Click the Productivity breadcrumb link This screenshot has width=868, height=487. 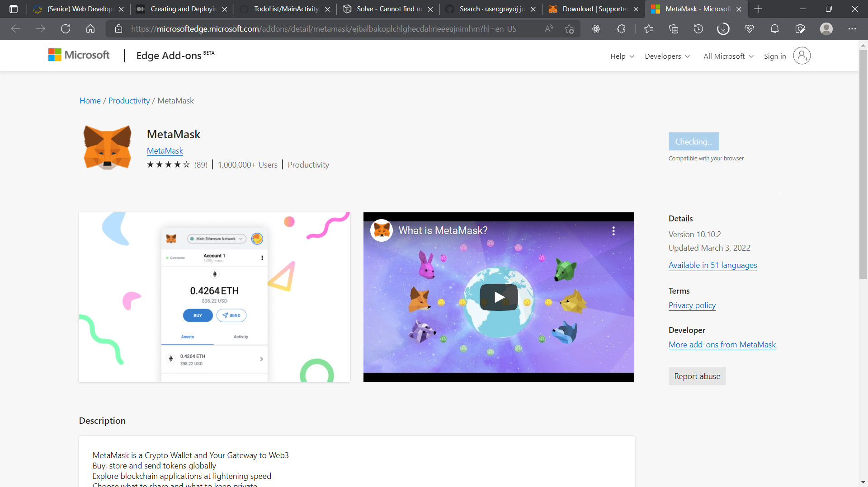[x=129, y=101]
